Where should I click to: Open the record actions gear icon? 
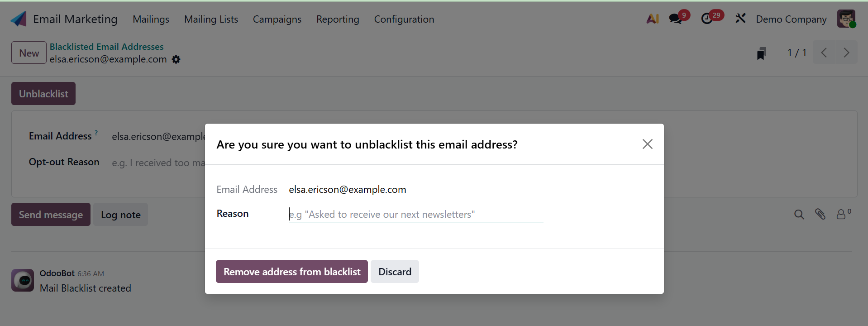[176, 59]
